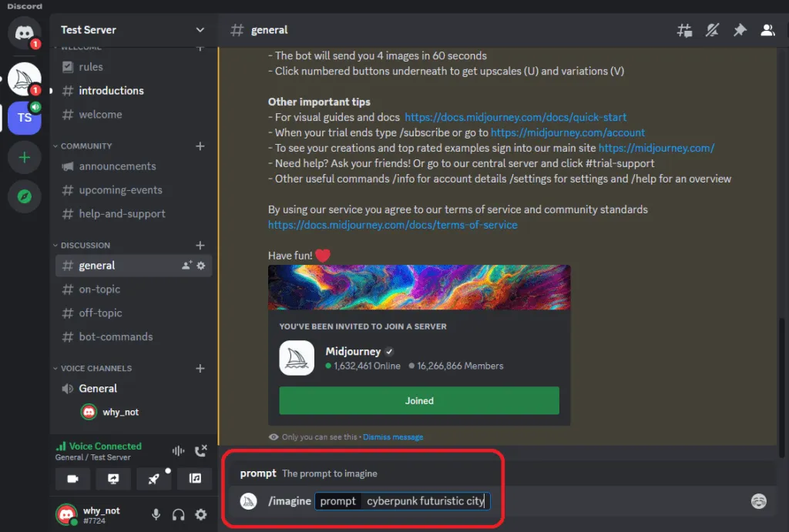Open the Activities rocket launcher
This screenshot has width=789, height=532.
[154, 479]
